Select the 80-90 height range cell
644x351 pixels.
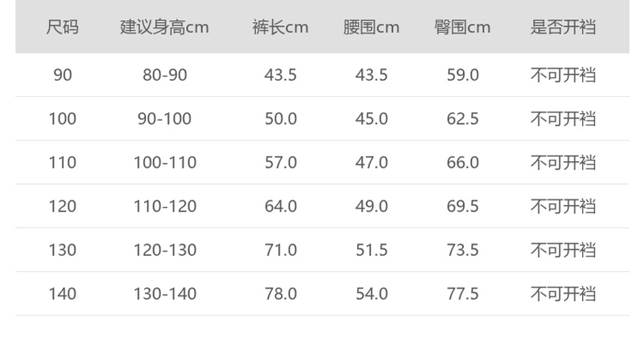[x=165, y=75]
